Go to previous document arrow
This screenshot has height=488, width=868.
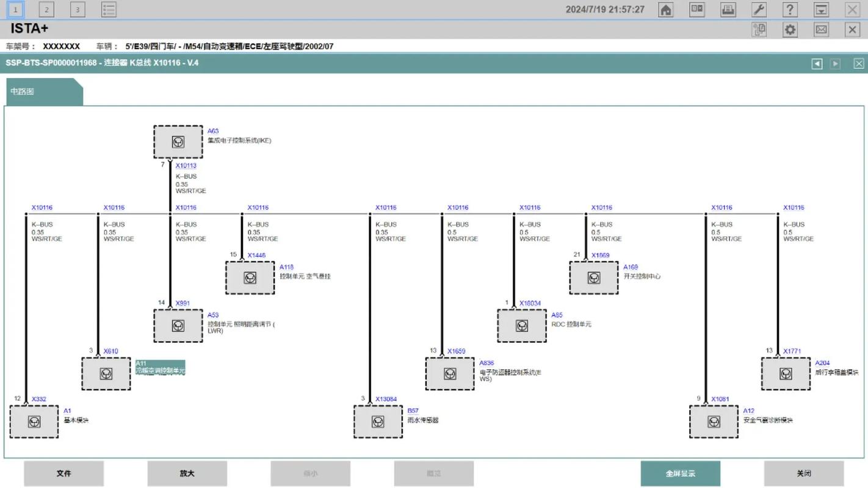tap(817, 63)
